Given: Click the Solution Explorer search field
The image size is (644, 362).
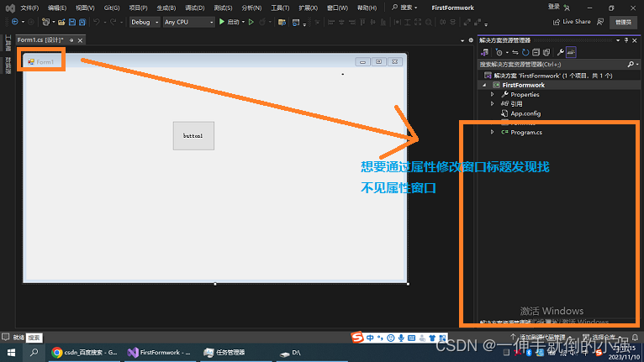Looking at the screenshot, I should [x=552, y=65].
